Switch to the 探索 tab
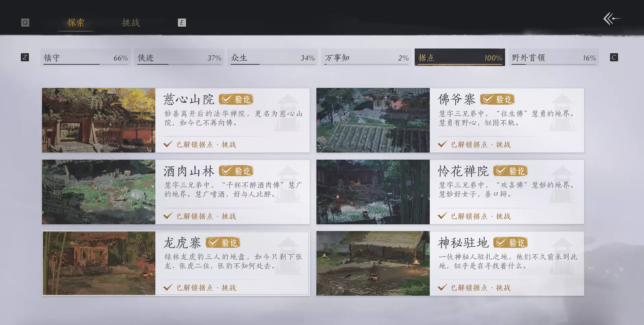 pyautogui.click(x=76, y=23)
